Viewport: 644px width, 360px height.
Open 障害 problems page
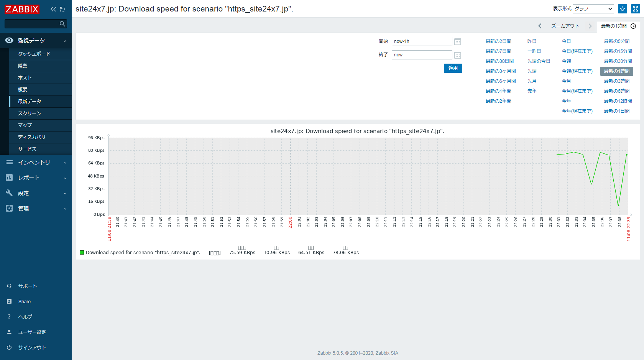(x=40, y=66)
